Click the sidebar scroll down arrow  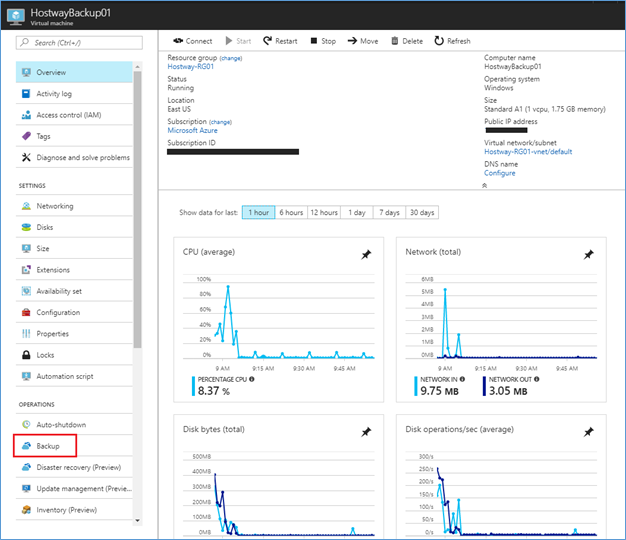pyautogui.click(x=137, y=520)
